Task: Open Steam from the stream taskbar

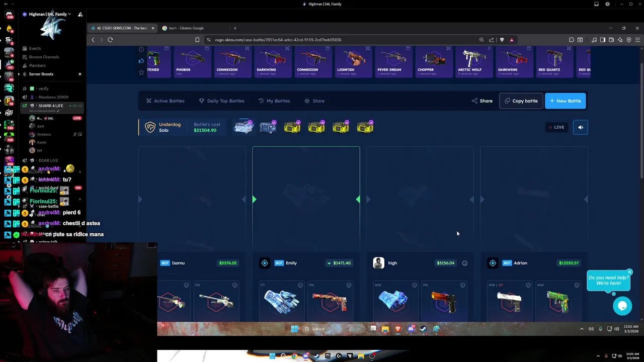Action: tap(423, 329)
